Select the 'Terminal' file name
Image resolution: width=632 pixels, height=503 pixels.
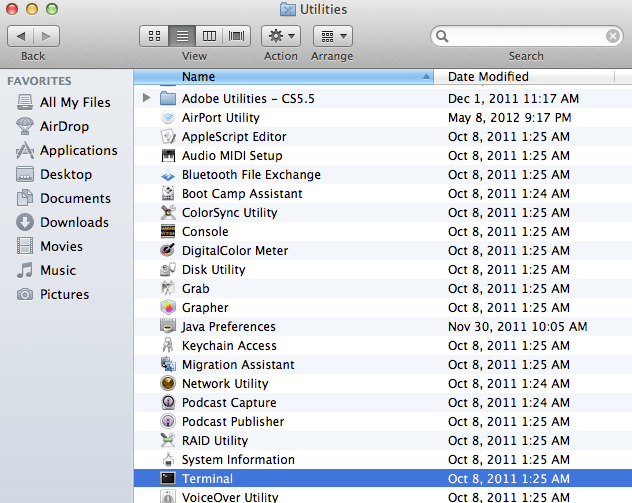pos(207,478)
